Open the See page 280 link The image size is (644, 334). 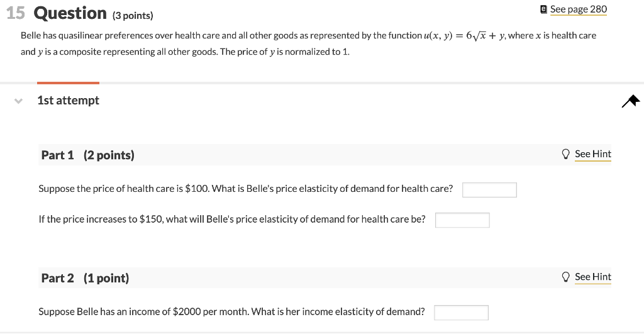tap(579, 9)
